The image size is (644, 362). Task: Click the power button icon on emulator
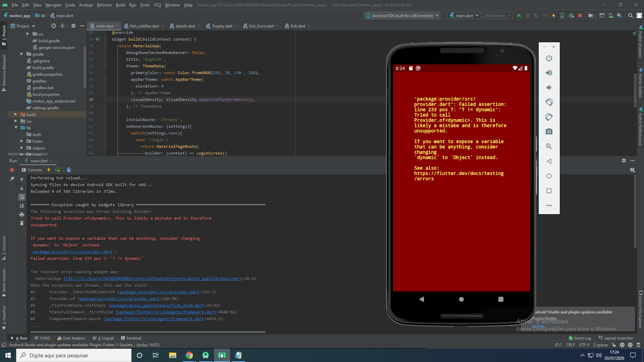[549, 58]
